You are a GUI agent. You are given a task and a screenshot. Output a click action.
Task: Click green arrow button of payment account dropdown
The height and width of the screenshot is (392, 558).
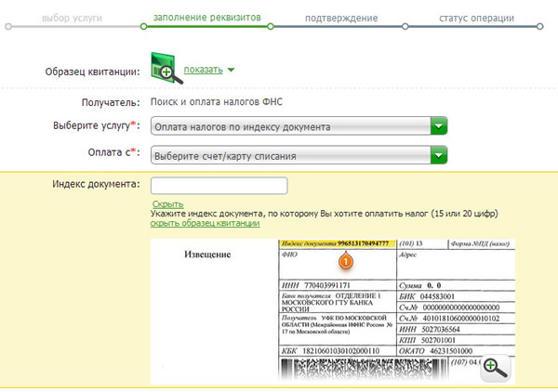439,155
